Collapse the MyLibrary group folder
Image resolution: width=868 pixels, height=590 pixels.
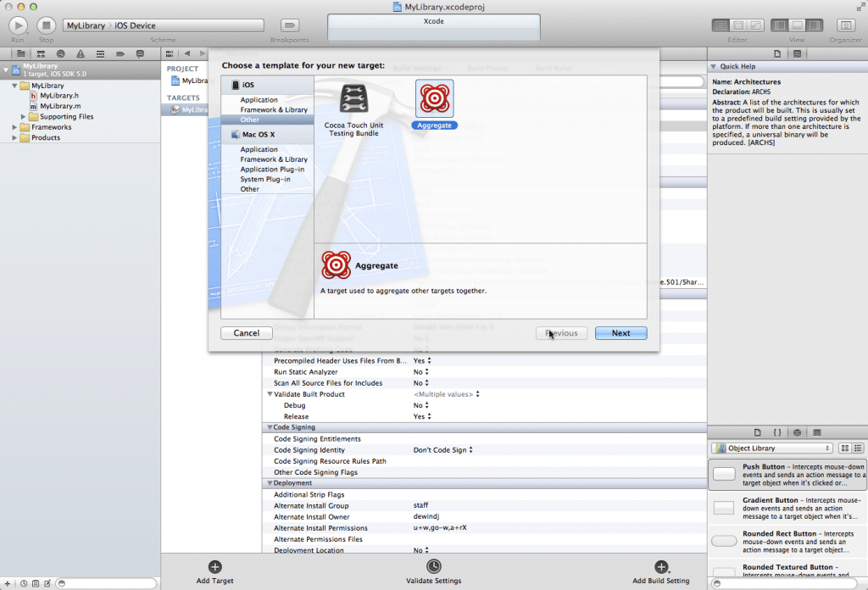[x=14, y=86]
